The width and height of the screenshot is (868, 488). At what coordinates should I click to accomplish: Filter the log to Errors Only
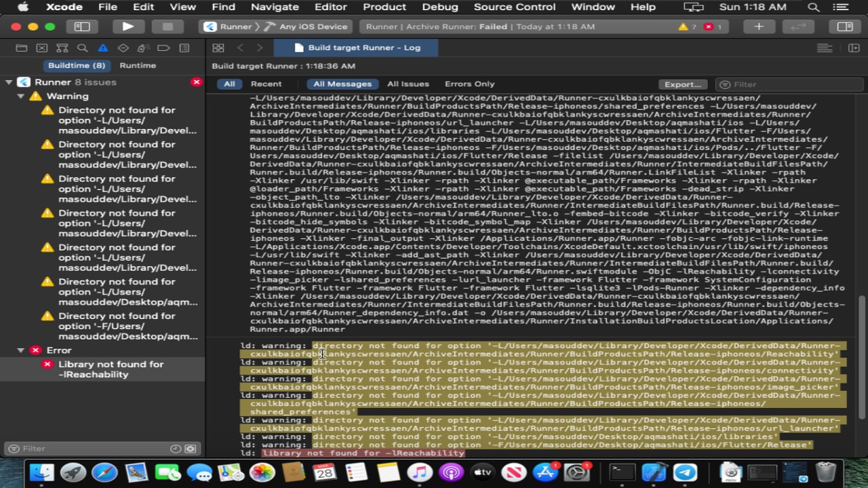[469, 84]
